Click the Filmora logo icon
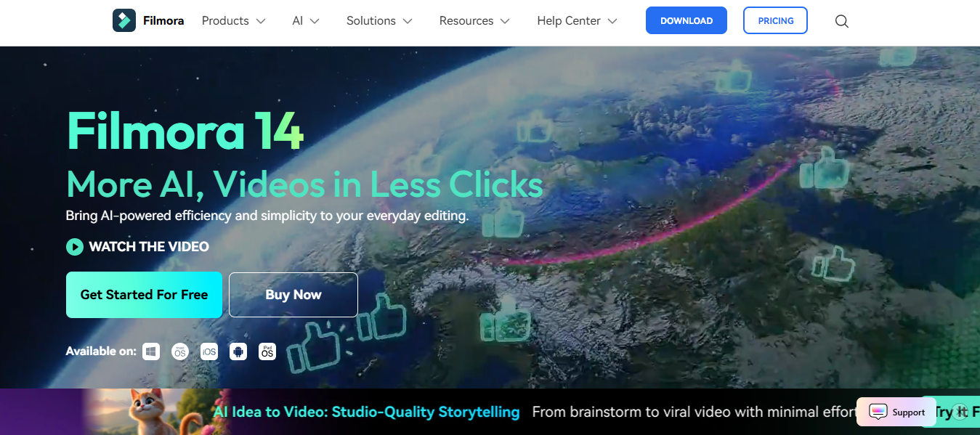980x435 pixels. (x=124, y=20)
